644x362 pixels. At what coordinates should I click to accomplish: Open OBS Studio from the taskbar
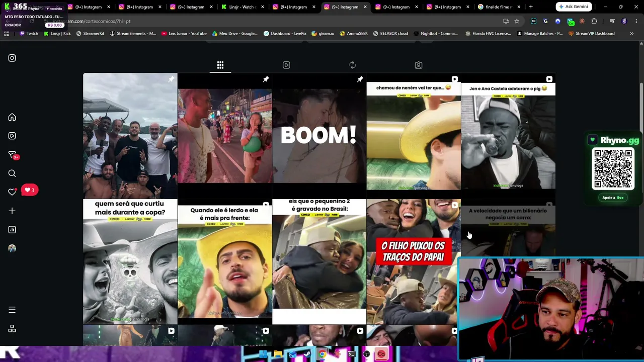tap(366, 354)
